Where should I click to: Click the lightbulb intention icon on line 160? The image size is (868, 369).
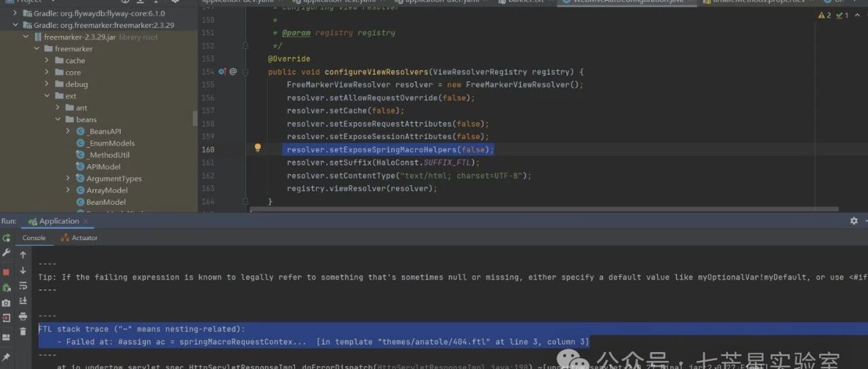(258, 148)
